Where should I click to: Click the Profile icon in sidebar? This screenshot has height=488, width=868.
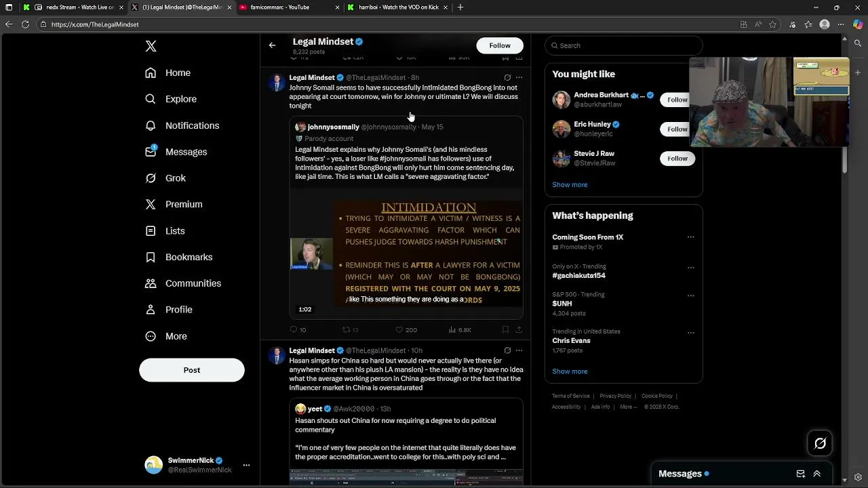tap(151, 310)
